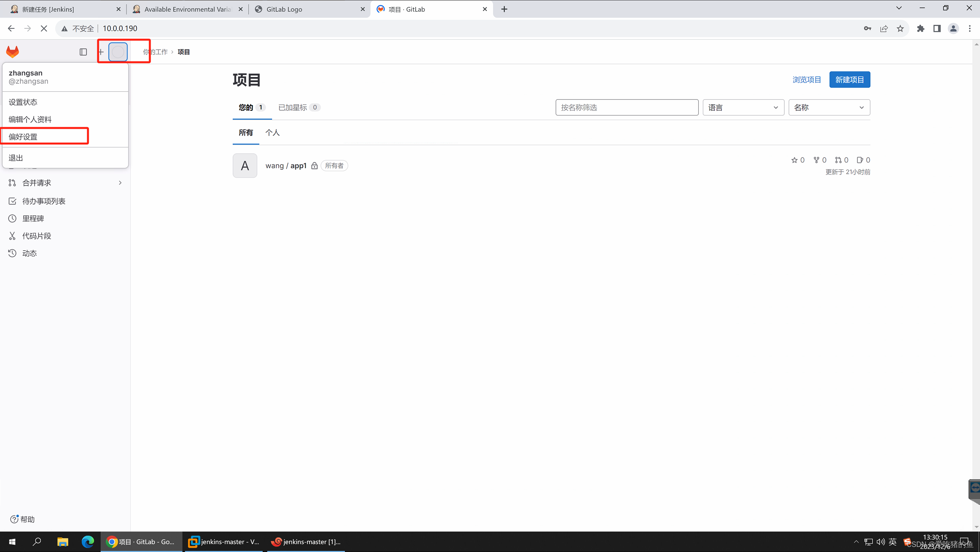The image size is (980, 552).
Task: Click Your work breadcrumb link
Action: [x=155, y=52]
